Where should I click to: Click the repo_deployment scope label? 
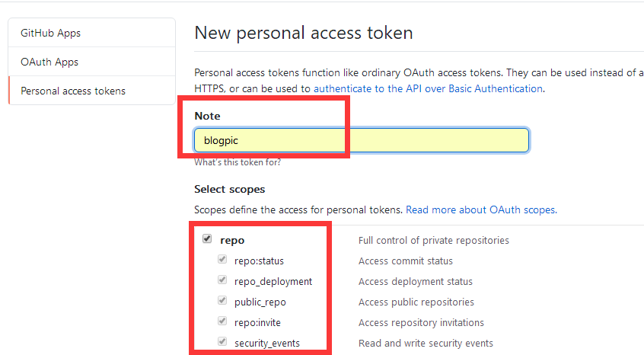(x=273, y=282)
